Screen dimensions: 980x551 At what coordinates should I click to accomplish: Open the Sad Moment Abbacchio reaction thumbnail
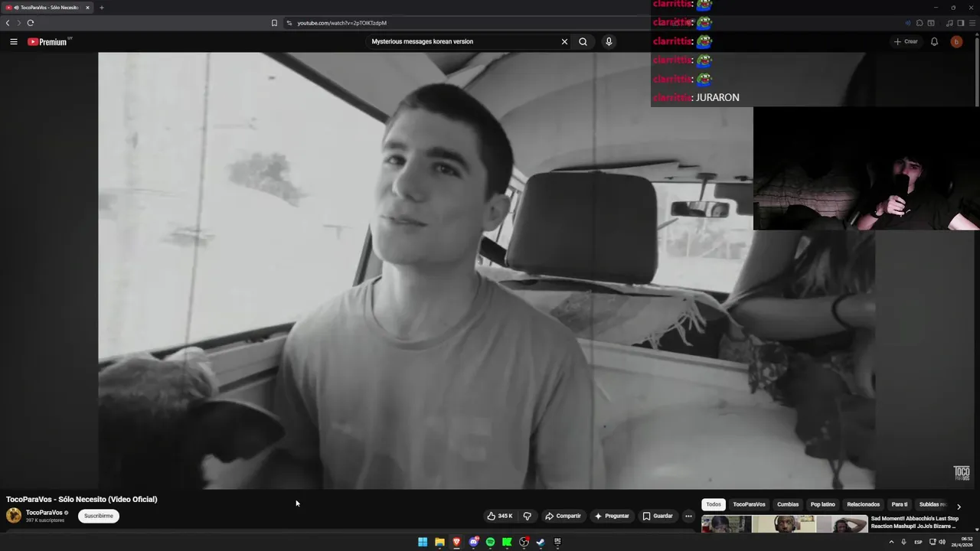[785, 524]
